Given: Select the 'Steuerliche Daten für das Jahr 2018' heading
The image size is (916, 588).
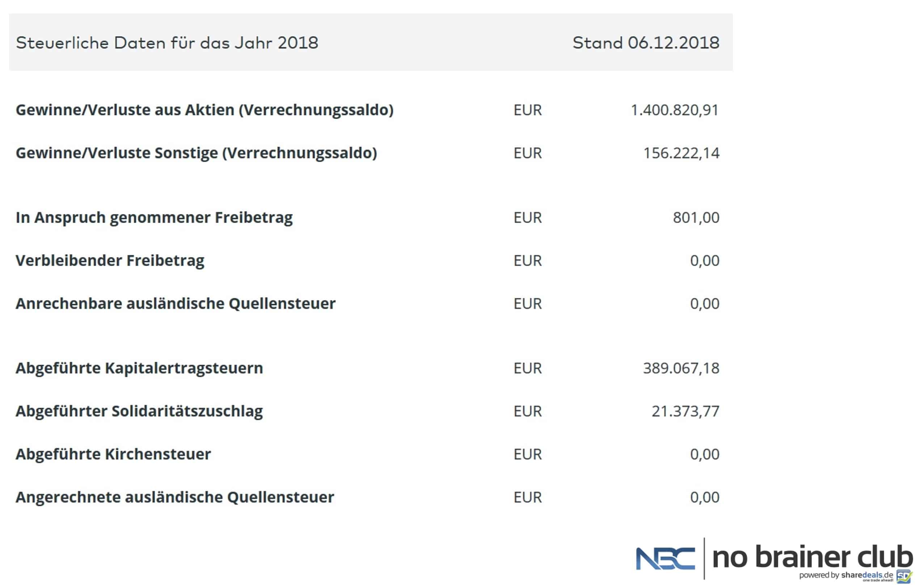Looking at the screenshot, I should click(167, 43).
